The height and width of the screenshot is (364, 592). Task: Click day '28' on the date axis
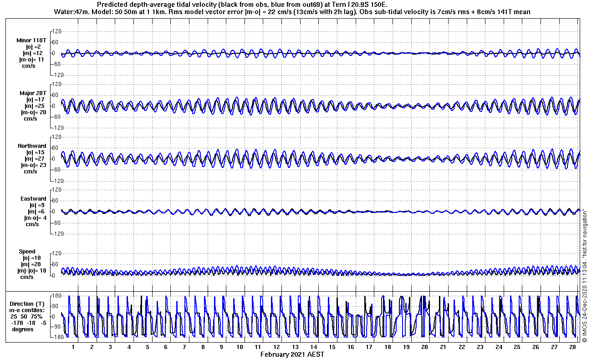572,347
